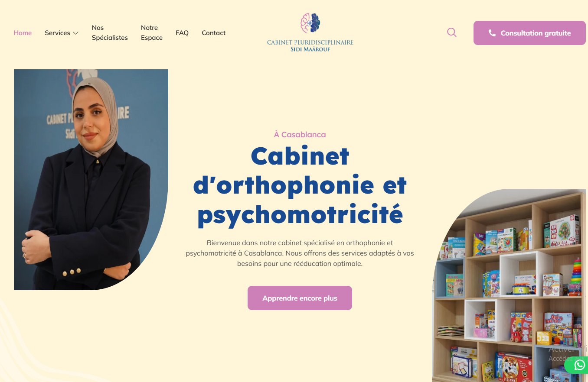The height and width of the screenshot is (382, 588).
Task: Open the WhatsApp chat bubble
Action: (x=578, y=365)
